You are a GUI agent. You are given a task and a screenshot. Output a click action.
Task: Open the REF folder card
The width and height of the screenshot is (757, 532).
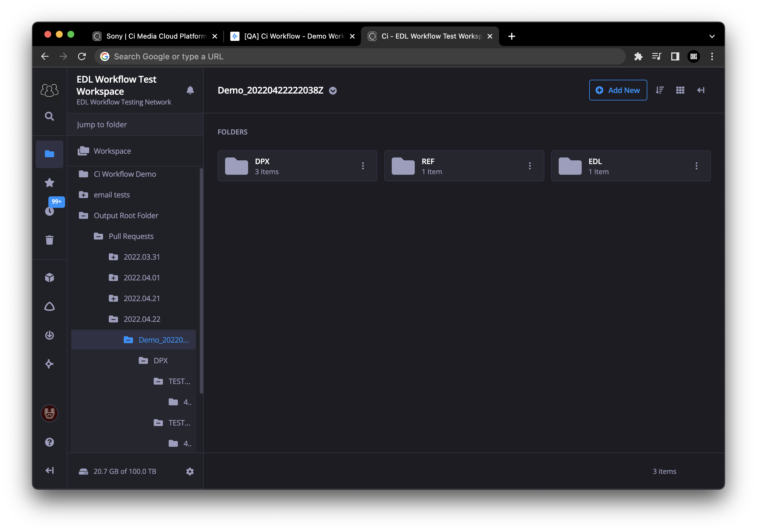click(464, 166)
